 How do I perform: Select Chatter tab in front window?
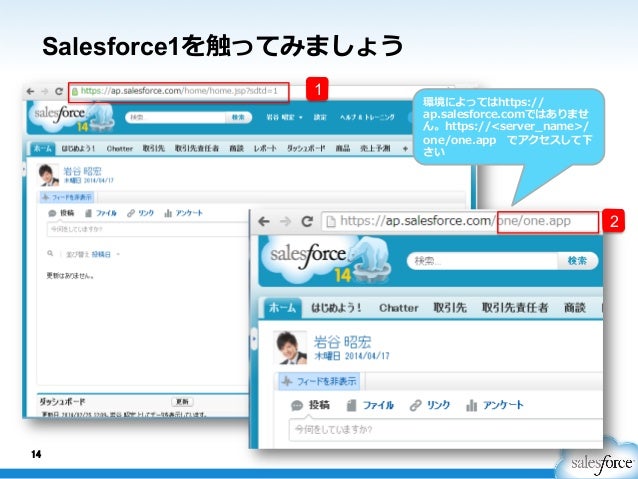[x=398, y=308]
